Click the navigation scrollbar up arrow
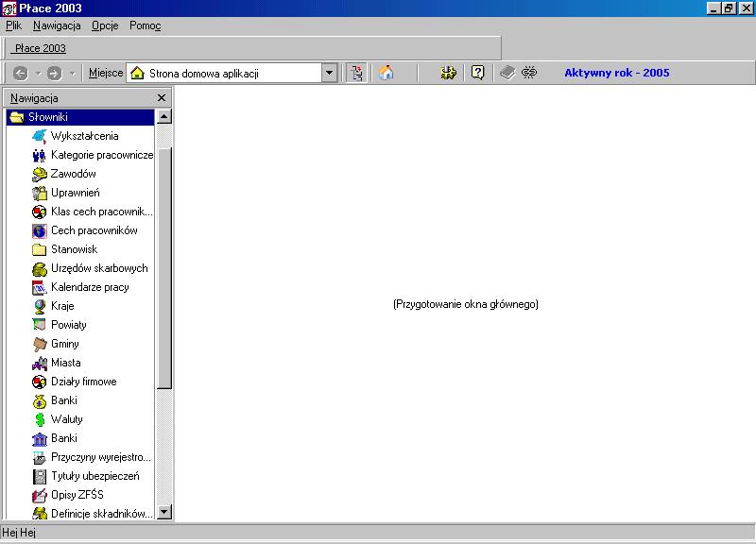 [x=163, y=116]
